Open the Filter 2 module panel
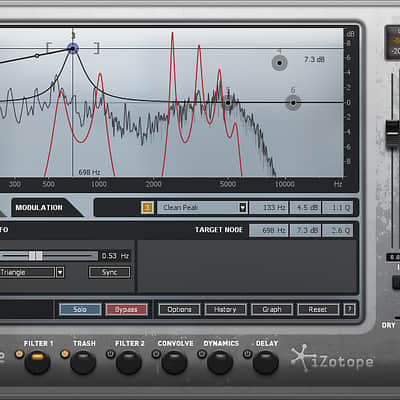The width and height of the screenshot is (400, 400). pyautogui.click(x=129, y=362)
